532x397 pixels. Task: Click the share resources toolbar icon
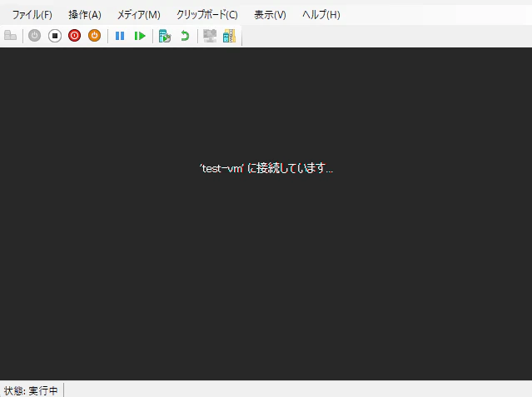pyautogui.click(x=229, y=36)
